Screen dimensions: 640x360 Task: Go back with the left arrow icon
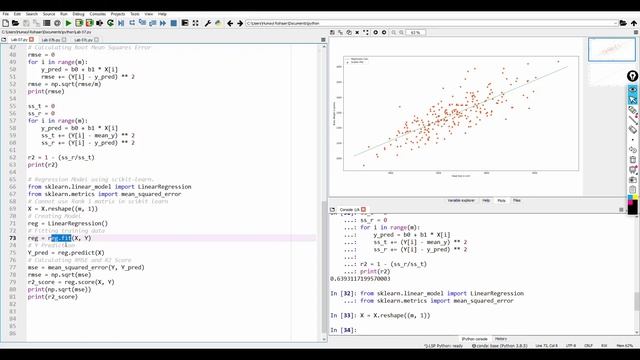230,23
